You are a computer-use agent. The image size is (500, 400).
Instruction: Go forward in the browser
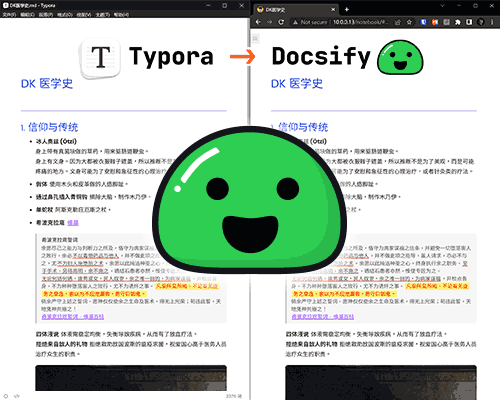pos(270,22)
